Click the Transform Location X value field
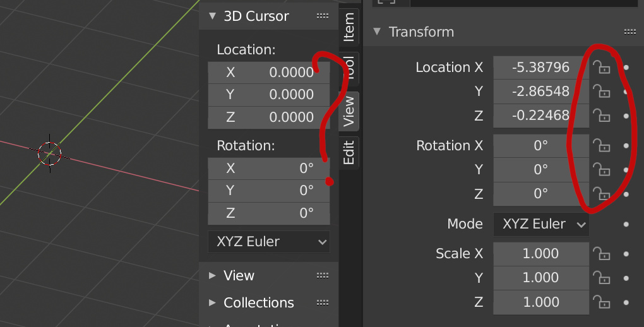644x327 pixels. pyautogui.click(x=541, y=68)
